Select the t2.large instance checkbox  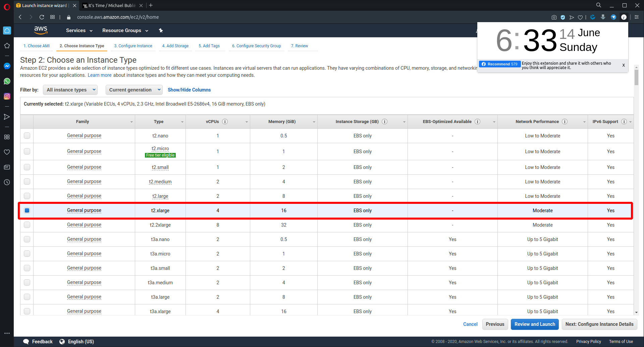(27, 196)
